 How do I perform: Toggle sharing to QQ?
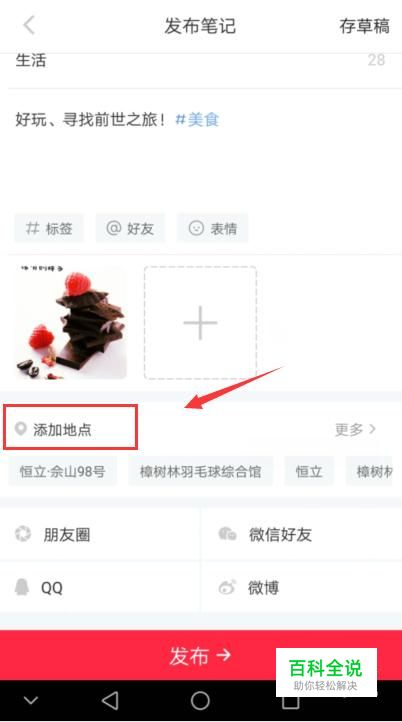[100, 587]
